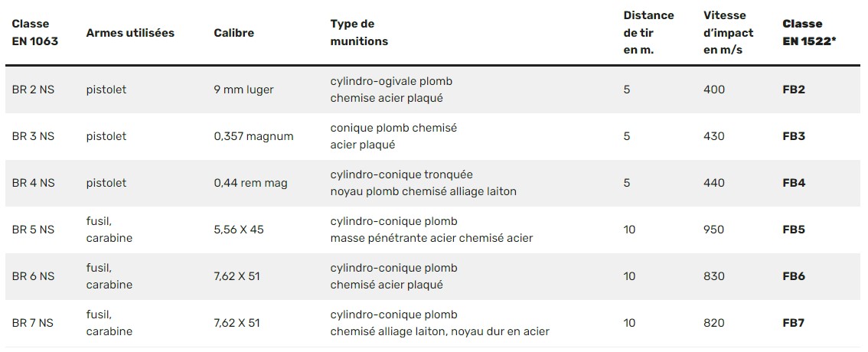
Task: Click the 'BR 2 NS' row label
Action: point(33,90)
